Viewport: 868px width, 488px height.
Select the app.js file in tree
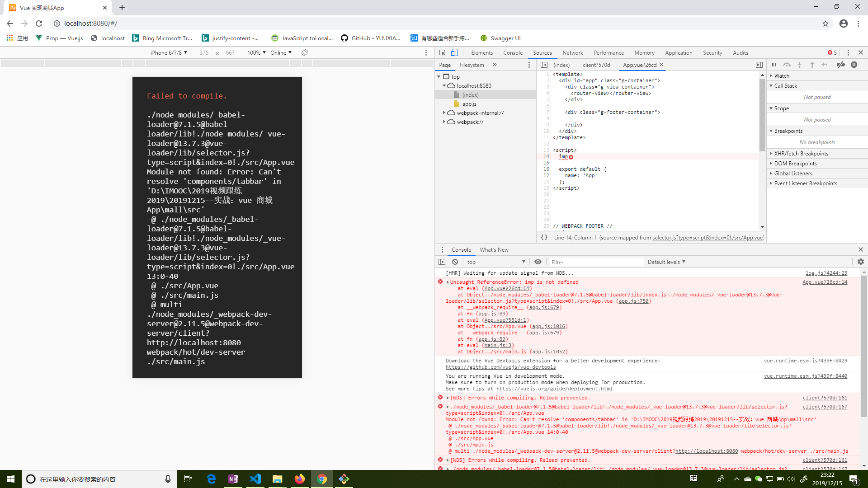(x=469, y=103)
